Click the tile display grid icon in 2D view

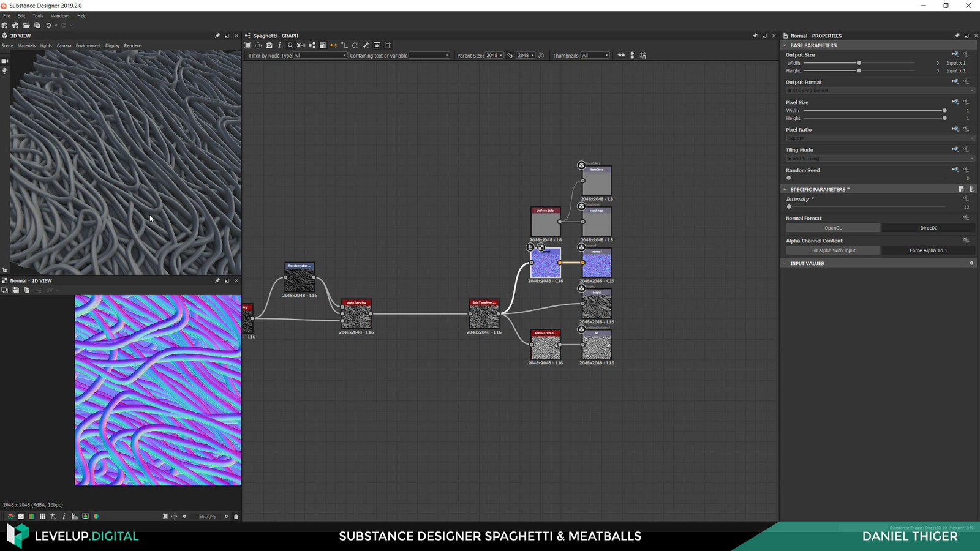pos(42,516)
